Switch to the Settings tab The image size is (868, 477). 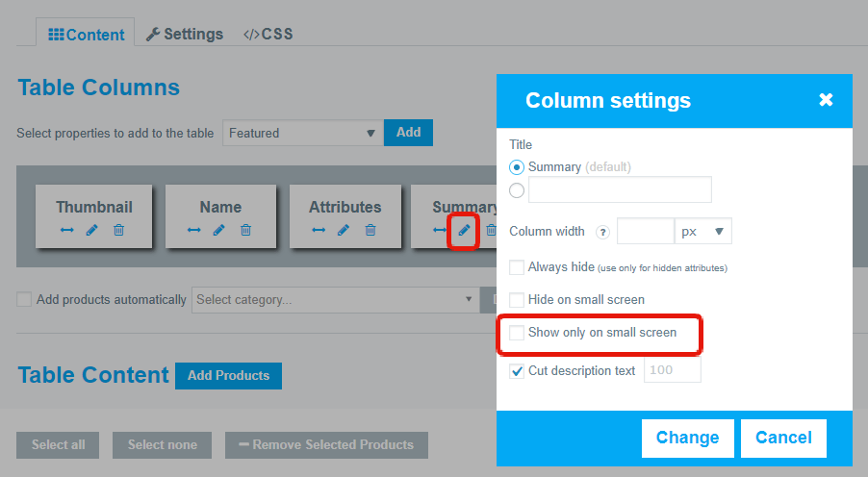(x=185, y=35)
